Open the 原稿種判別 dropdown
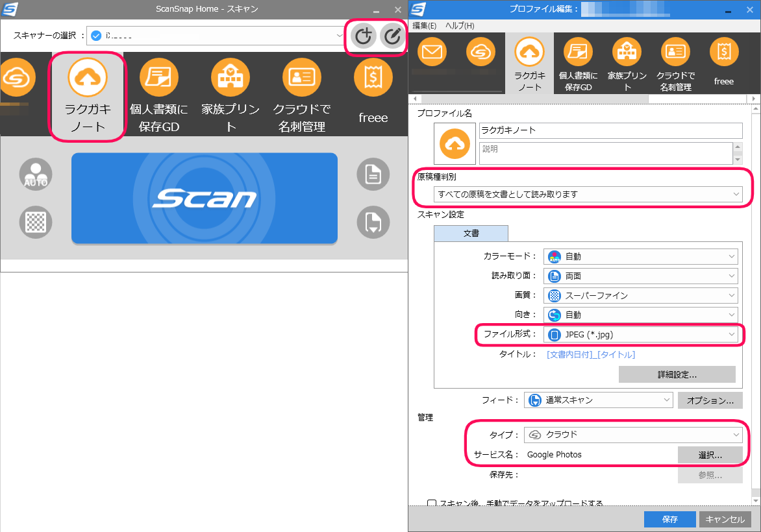This screenshot has width=761, height=532. 588,195
